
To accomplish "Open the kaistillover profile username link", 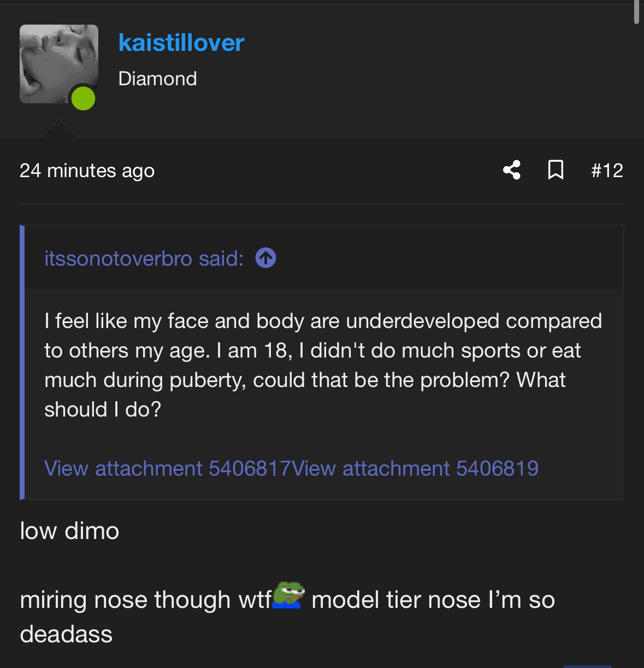I will pos(181,43).
